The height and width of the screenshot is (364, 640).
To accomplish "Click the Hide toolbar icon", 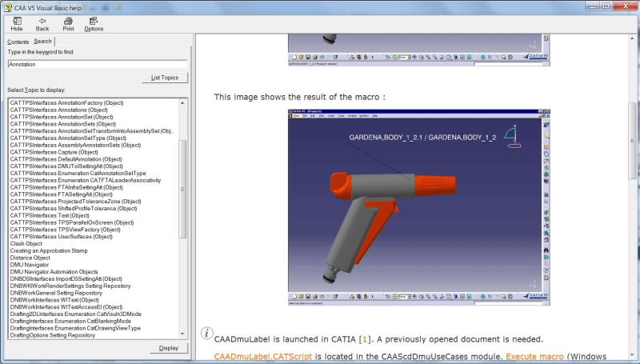I will [17, 24].
